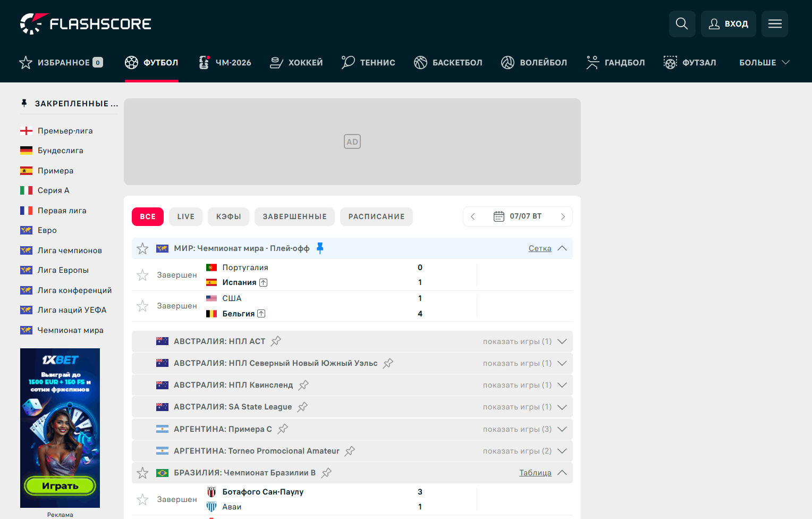Favorite the США vs Бельгия match
812x519 pixels.
pyautogui.click(x=142, y=306)
